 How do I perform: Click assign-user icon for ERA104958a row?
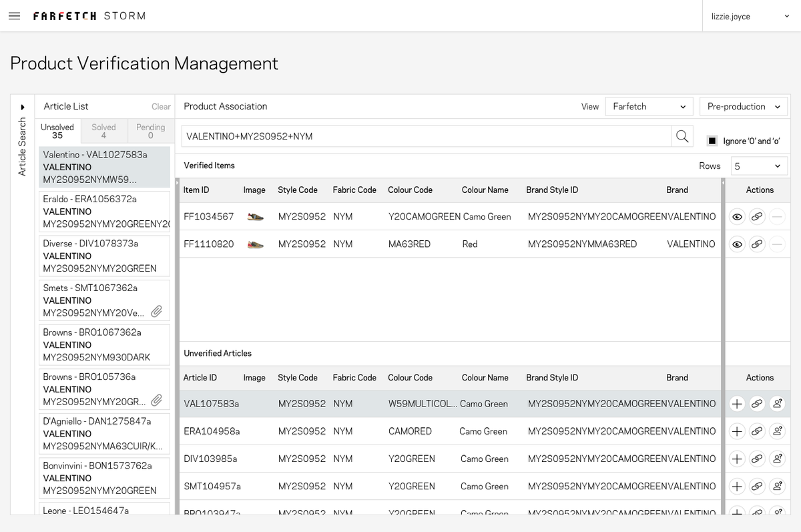[x=777, y=431]
